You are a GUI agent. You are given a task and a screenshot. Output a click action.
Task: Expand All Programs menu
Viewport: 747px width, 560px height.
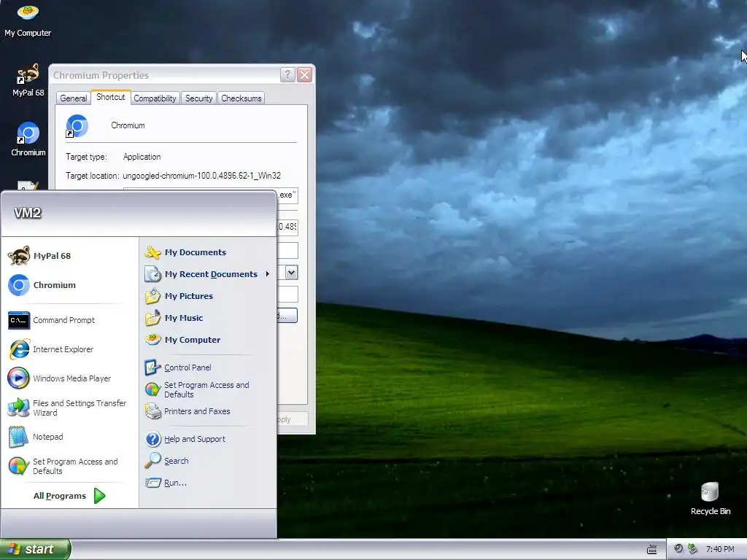69,496
